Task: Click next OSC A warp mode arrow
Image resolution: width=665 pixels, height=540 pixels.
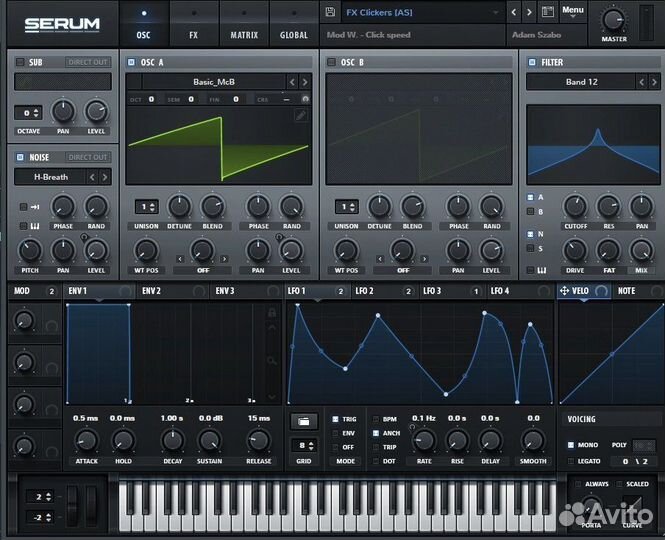Action: [224, 259]
